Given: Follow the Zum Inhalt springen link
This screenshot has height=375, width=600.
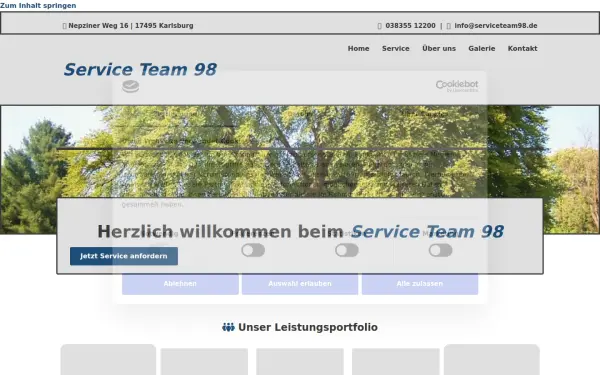Looking at the screenshot, I should tap(38, 5).
